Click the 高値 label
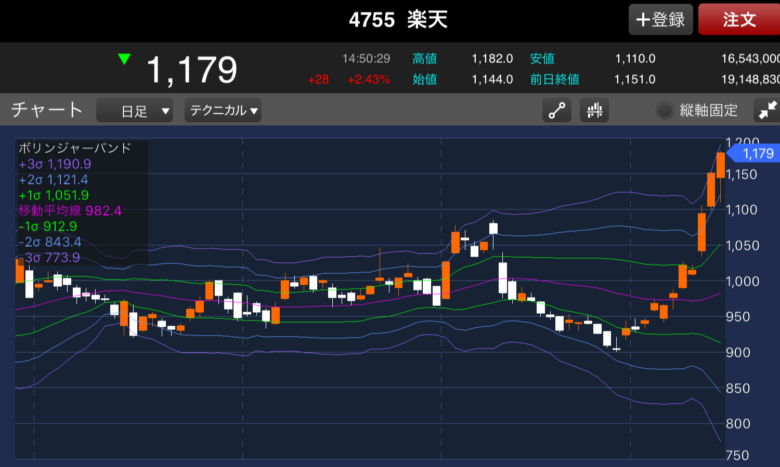The image size is (780, 467). 424,59
